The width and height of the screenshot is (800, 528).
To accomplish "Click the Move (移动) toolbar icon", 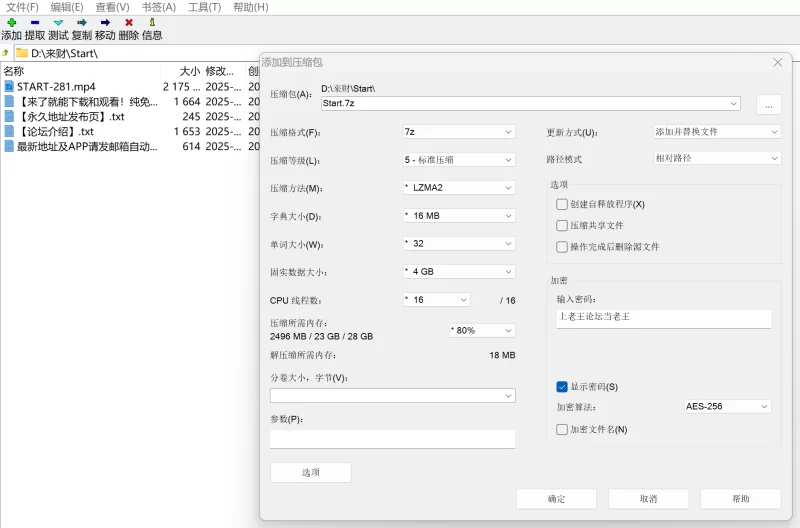I will [x=105, y=22].
